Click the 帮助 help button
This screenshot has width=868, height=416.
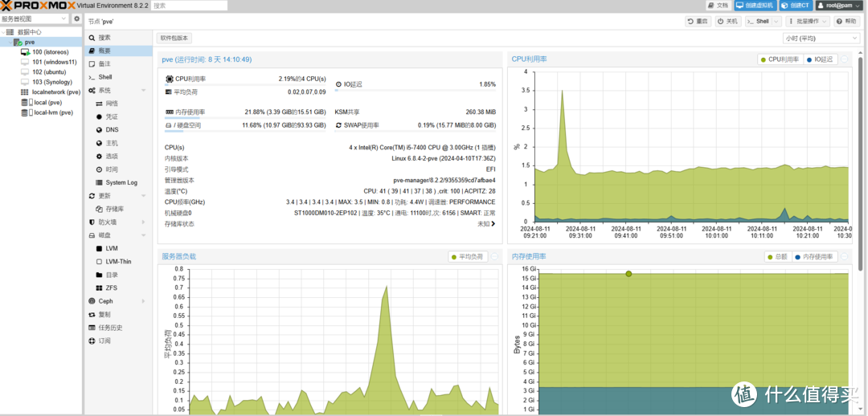tap(846, 22)
